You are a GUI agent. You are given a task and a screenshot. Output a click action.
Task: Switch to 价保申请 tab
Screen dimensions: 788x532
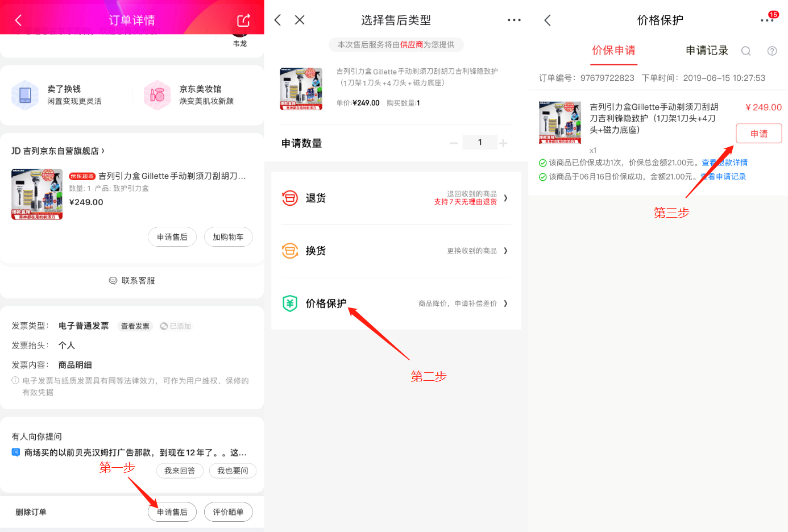(613, 50)
